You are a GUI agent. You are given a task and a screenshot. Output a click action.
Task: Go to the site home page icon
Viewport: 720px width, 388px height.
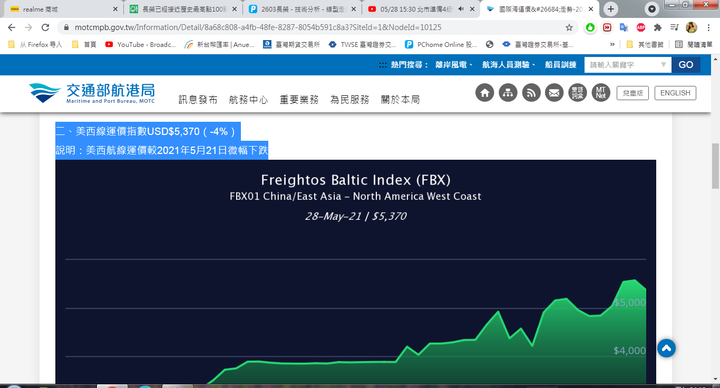click(484, 93)
